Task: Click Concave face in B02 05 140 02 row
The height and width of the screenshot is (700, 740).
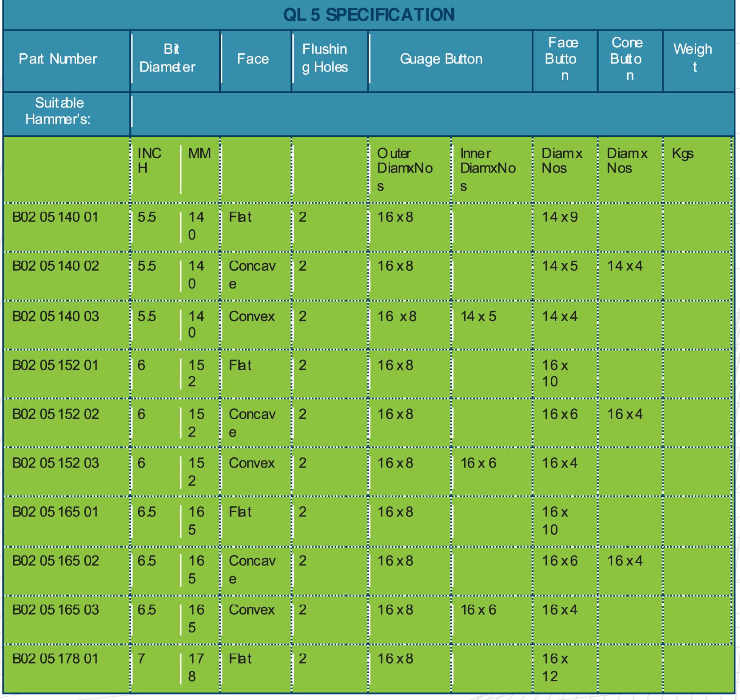Action: point(252,275)
